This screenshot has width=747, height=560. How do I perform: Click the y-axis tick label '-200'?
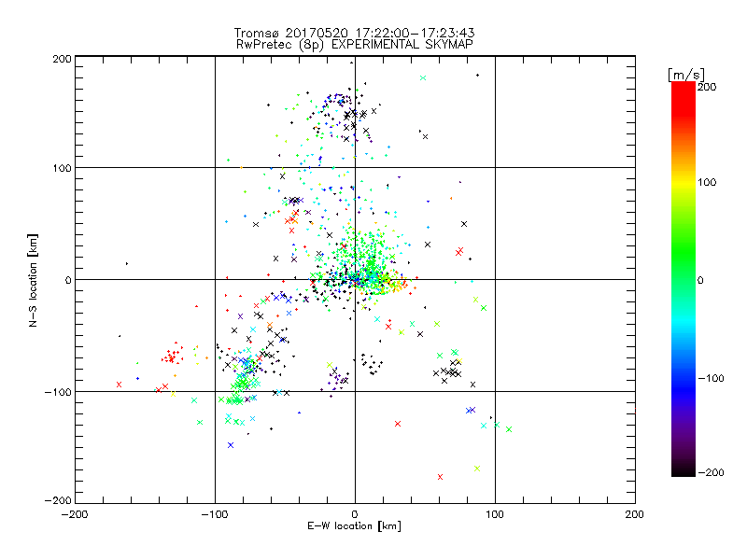[x=58, y=500]
